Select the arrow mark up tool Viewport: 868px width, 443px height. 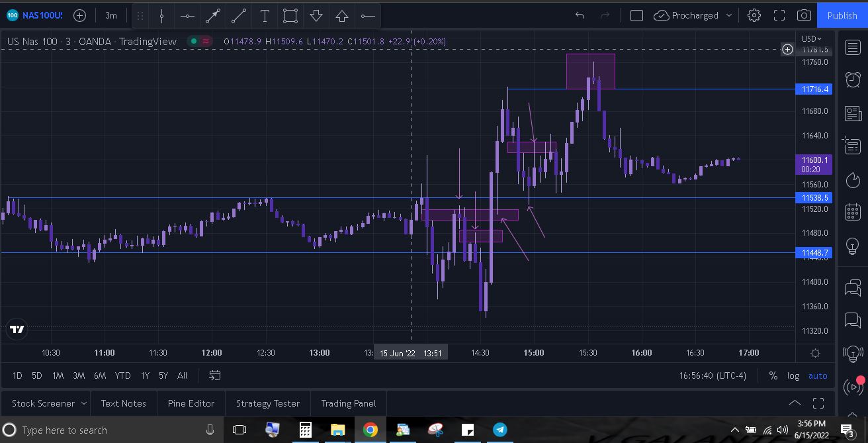point(342,15)
